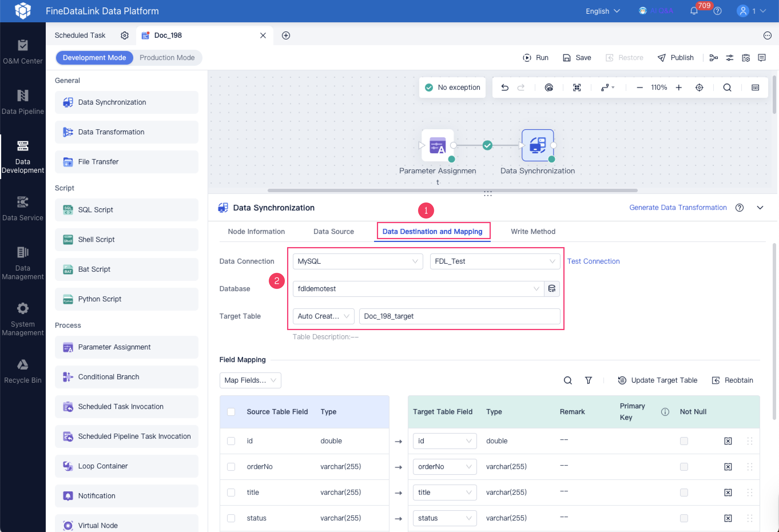Click the canvas locate/center target icon
This screenshot has height=532, width=779.
(x=699, y=88)
